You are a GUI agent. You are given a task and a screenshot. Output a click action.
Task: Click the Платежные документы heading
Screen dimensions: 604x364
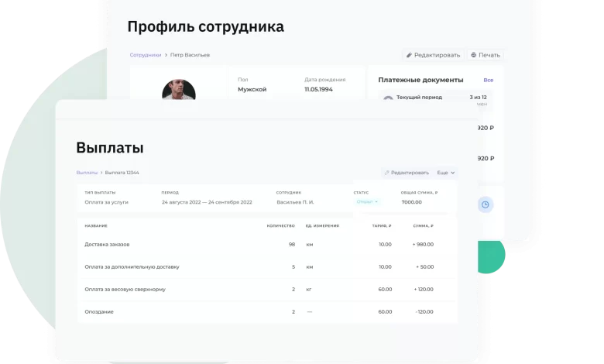[420, 80]
